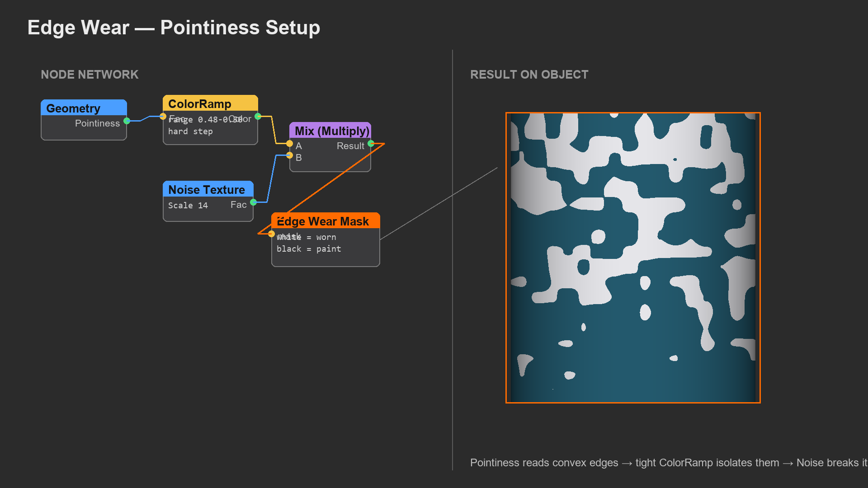868x488 pixels.
Task: Select the Edge Wear Mask node header
Action: click(x=325, y=221)
